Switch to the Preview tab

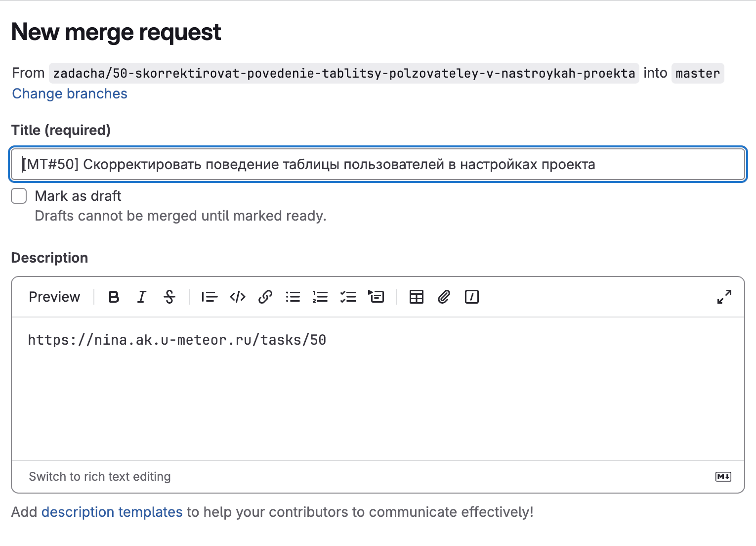[x=54, y=297]
